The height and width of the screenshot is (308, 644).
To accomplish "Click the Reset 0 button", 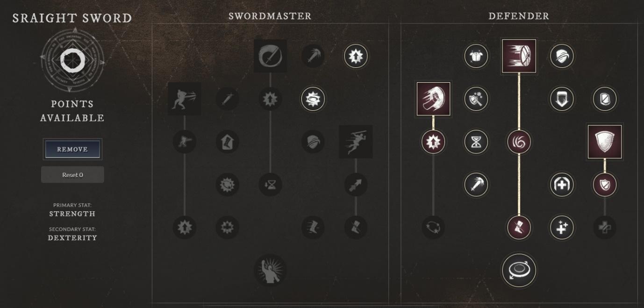I will (72, 175).
